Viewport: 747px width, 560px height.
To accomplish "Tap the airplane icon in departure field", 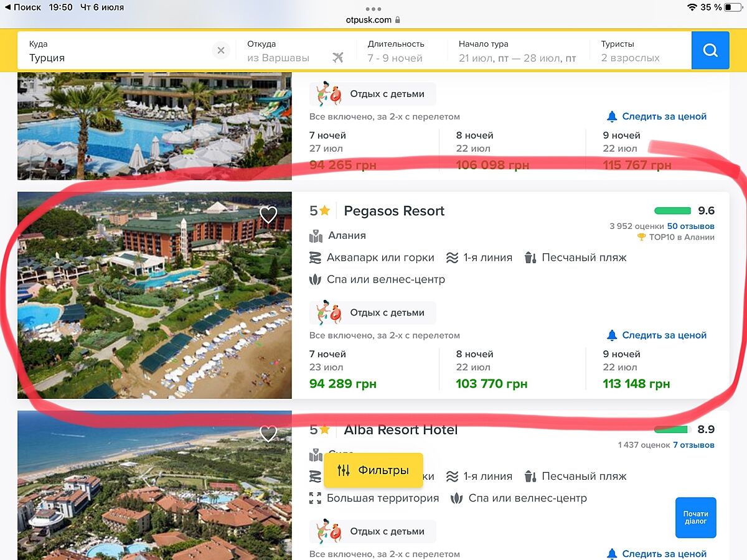I will [x=338, y=58].
